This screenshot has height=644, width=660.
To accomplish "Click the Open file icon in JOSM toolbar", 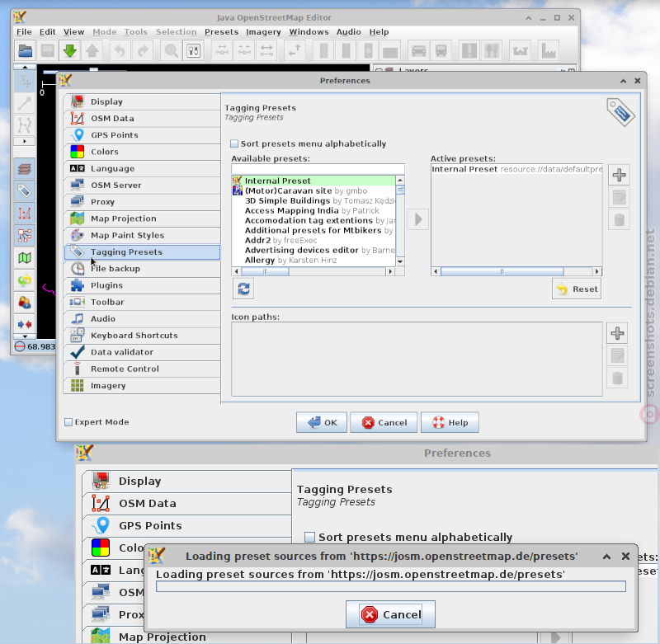I will (26, 51).
